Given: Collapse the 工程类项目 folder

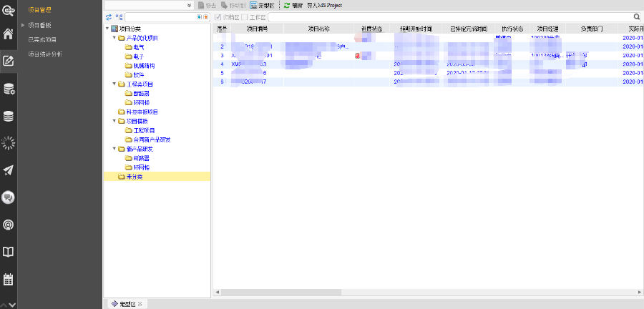Looking at the screenshot, I should pos(114,84).
